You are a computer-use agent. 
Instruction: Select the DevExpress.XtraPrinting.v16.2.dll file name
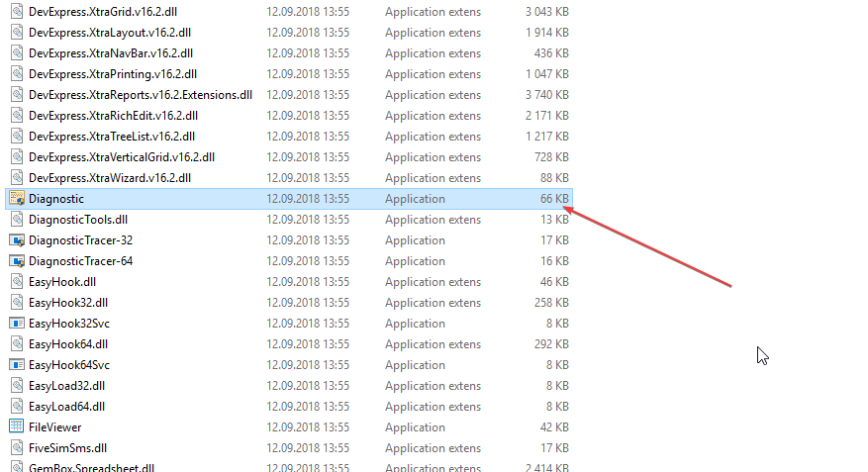click(x=113, y=74)
